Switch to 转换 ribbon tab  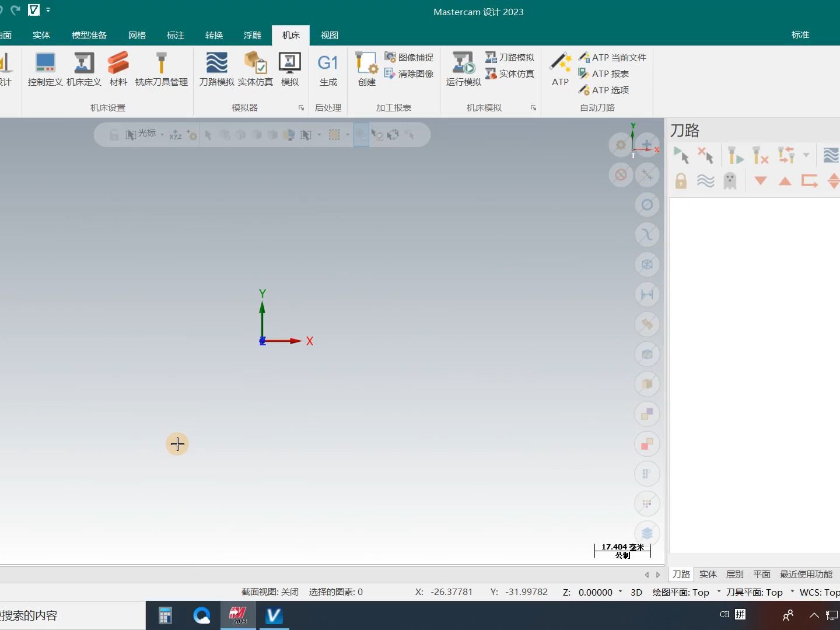(214, 36)
